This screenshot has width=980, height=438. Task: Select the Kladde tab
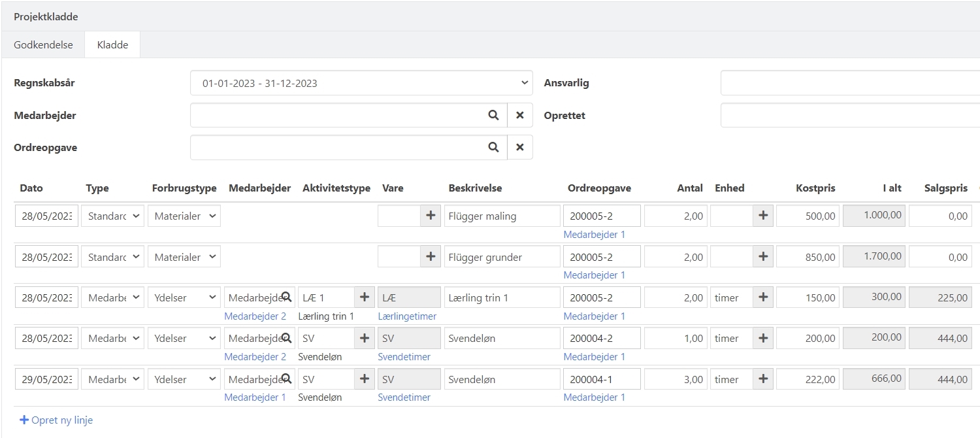(112, 45)
